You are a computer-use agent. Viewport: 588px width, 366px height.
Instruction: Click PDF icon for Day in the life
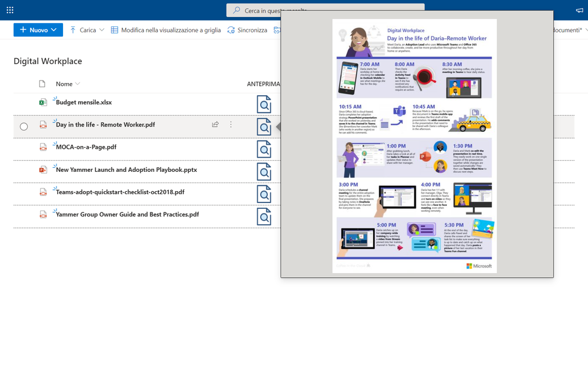(x=43, y=125)
